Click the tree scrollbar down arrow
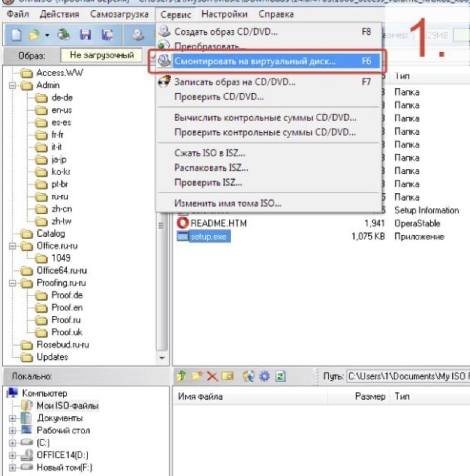This screenshot has width=470, height=476. click(162, 358)
